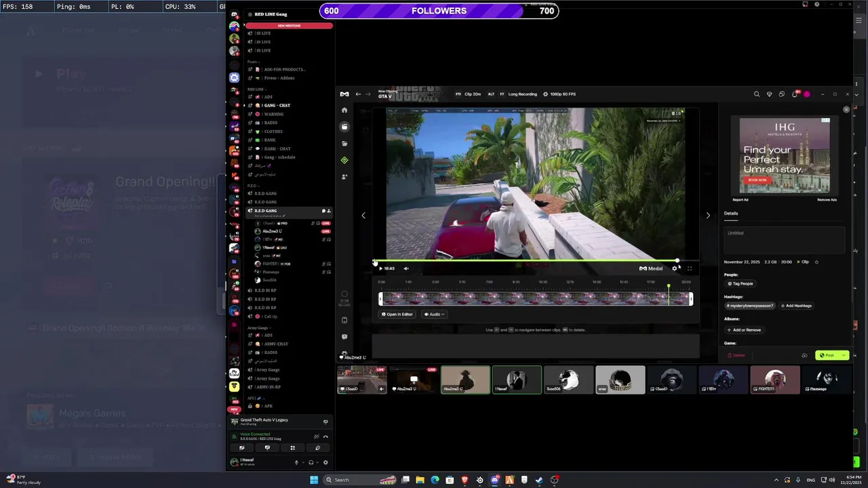Image resolution: width=868 pixels, height=488 pixels.
Task: Click the green video progress bar
Action: click(526, 260)
